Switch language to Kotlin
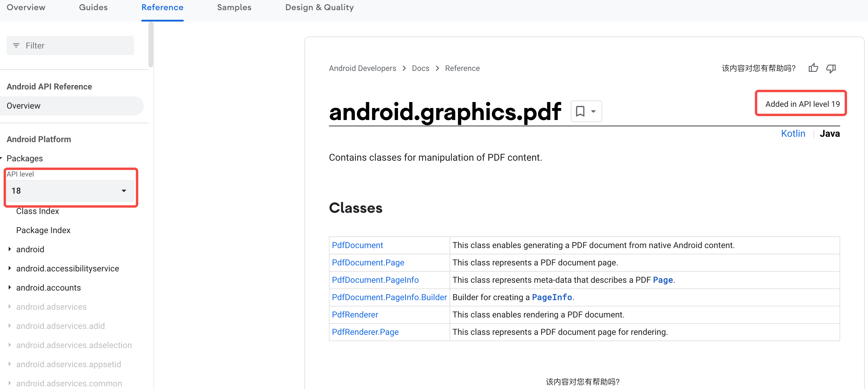868x389 pixels. pyautogui.click(x=793, y=134)
